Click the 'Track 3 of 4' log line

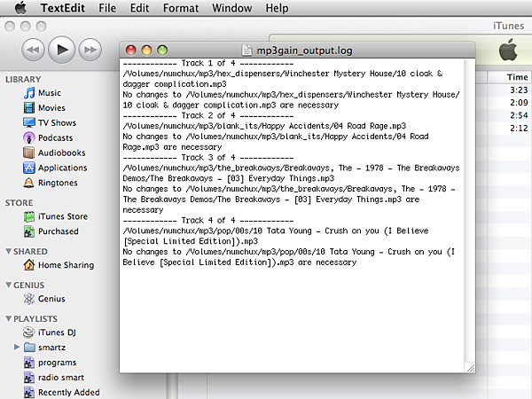click(x=208, y=158)
